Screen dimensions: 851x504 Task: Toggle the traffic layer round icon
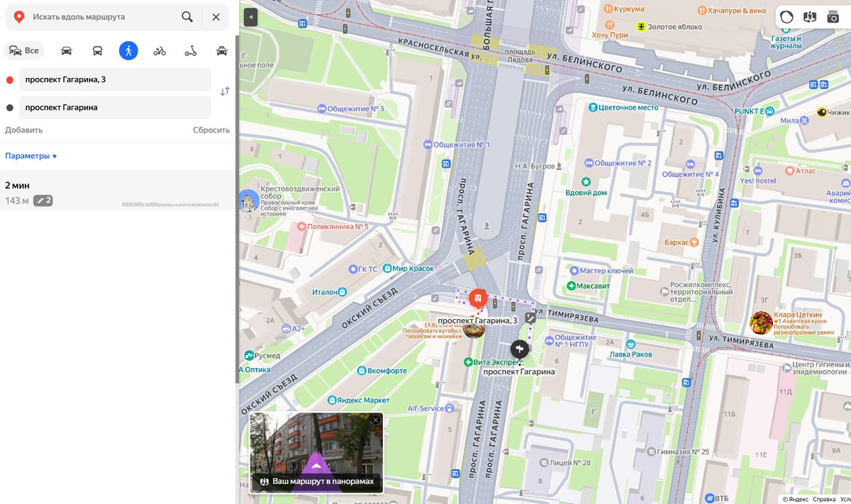coord(786,17)
